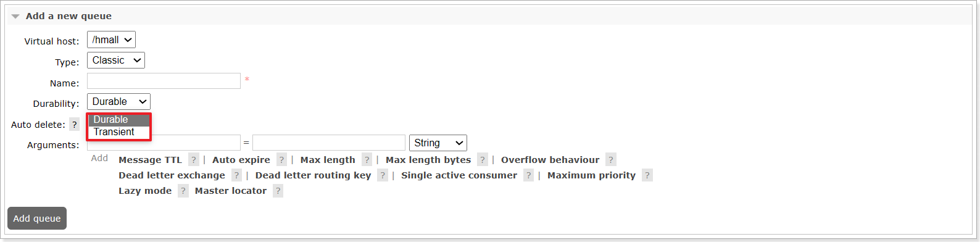The image size is (980, 242).
Task: Click the help icon beside Auto delete
Action: 74,124
